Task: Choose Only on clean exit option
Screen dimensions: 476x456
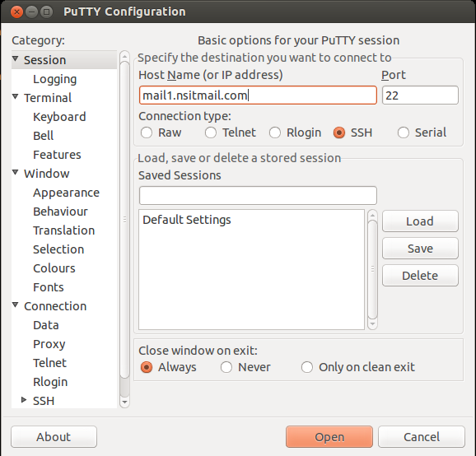Action: pos(307,367)
